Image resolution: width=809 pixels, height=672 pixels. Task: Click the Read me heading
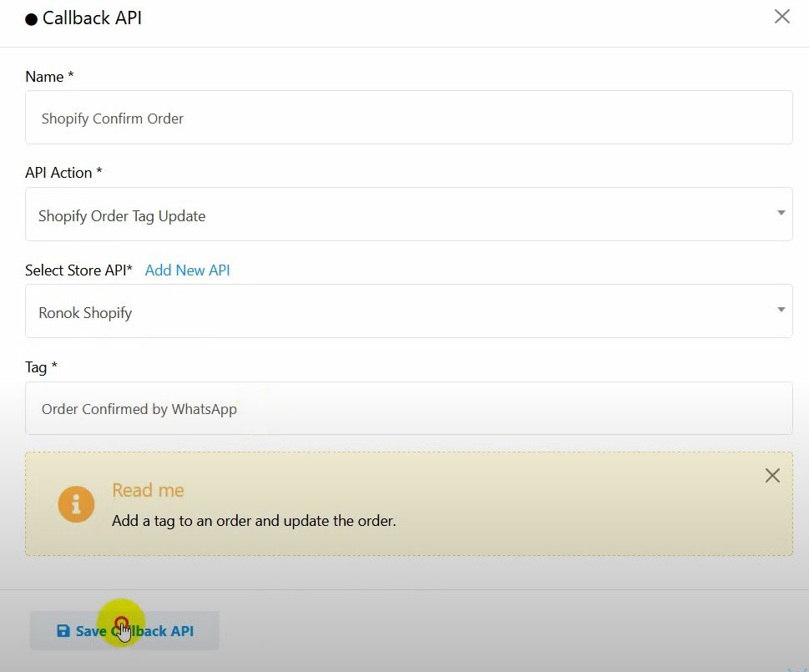[x=148, y=490]
